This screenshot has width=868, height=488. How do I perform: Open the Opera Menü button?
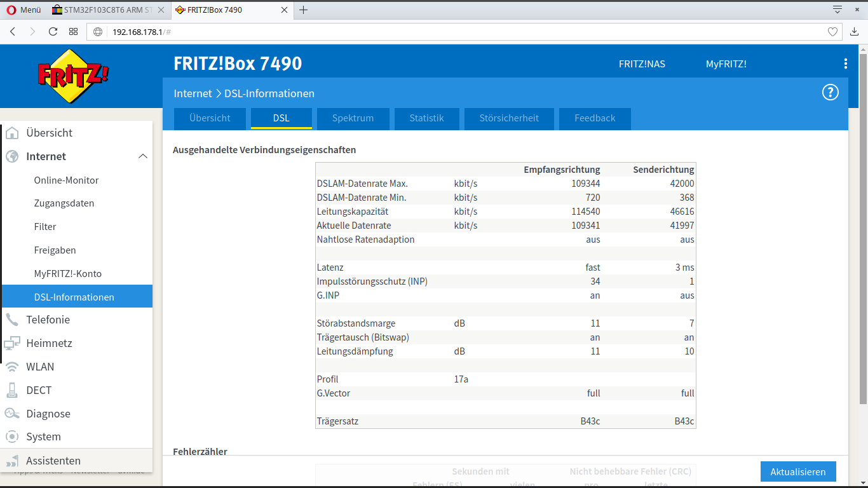[24, 10]
